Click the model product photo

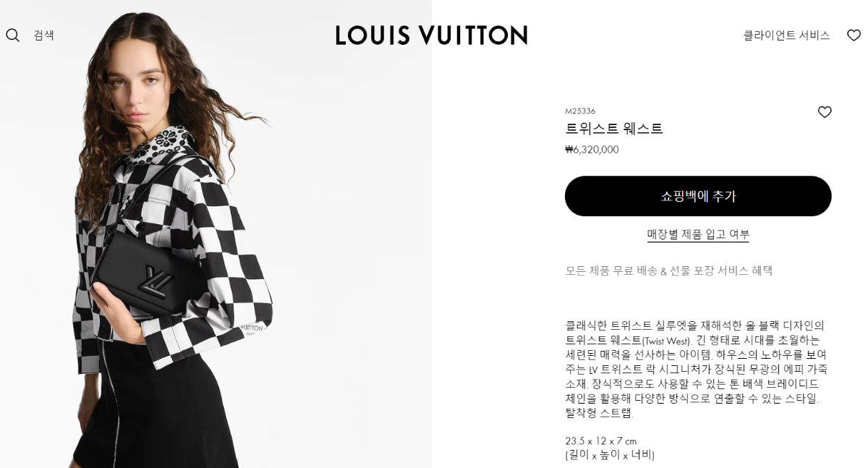pos(216,234)
